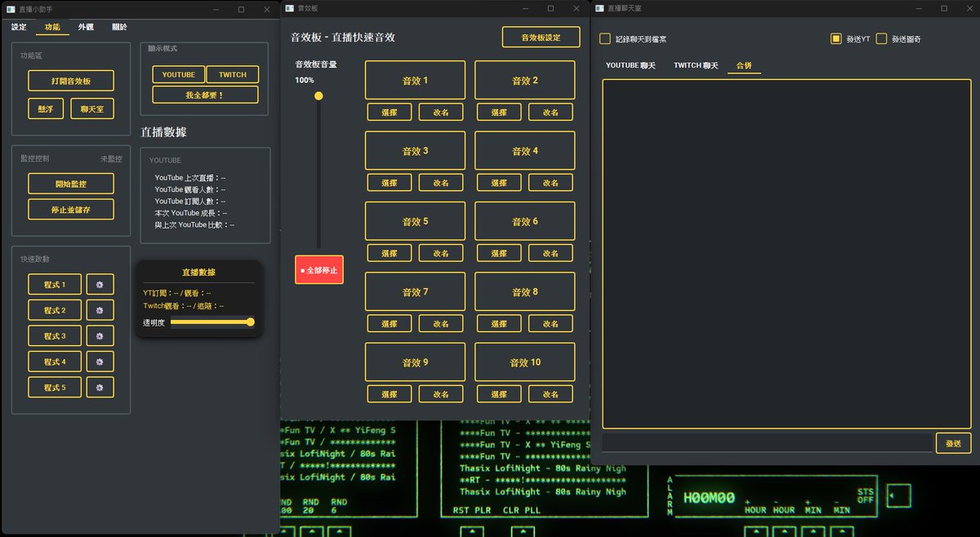Click the 音效板音量 slider handle
The height and width of the screenshot is (537, 980).
(318, 96)
